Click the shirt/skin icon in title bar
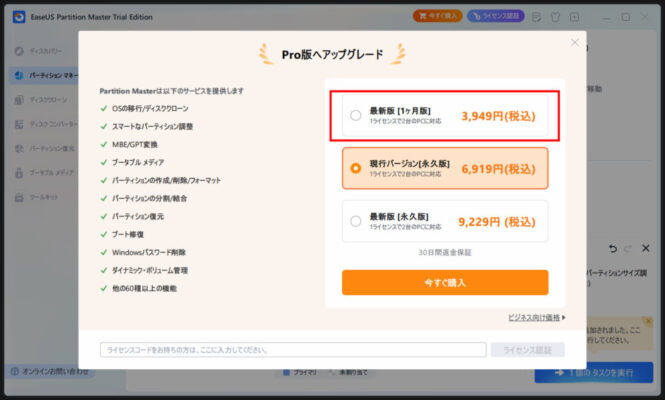The height and width of the screenshot is (400, 665). pos(555,17)
